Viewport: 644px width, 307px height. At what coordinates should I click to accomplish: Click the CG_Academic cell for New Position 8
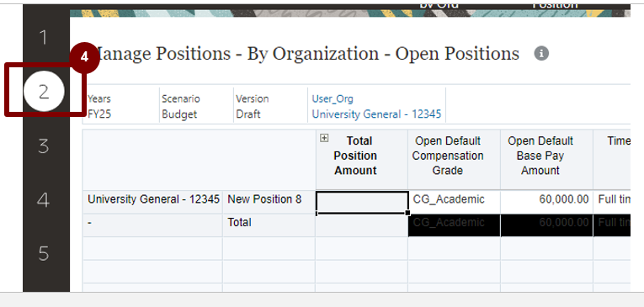point(455,202)
